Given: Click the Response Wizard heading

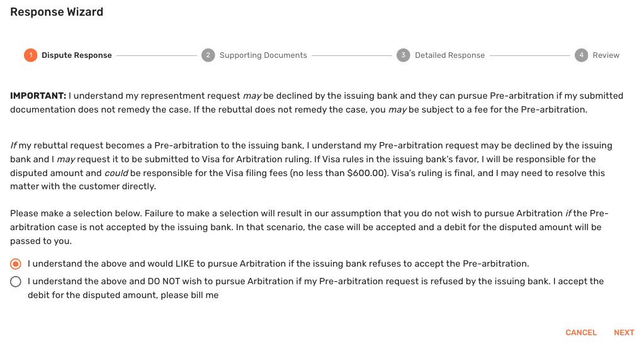Looking at the screenshot, I should [57, 12].
